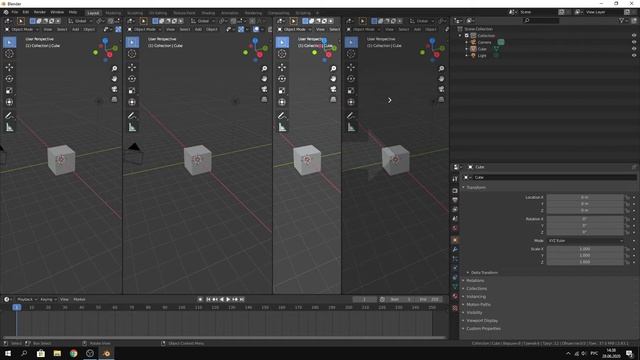Open the Object properties orange tab
The height and width of the screenshot is (360, 640).
[455, 240]
